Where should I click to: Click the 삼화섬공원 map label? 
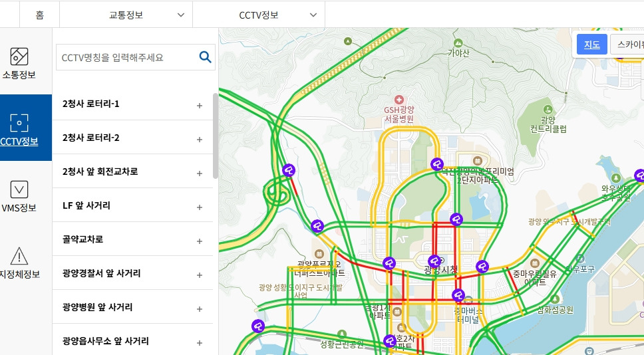click(555, 310)
